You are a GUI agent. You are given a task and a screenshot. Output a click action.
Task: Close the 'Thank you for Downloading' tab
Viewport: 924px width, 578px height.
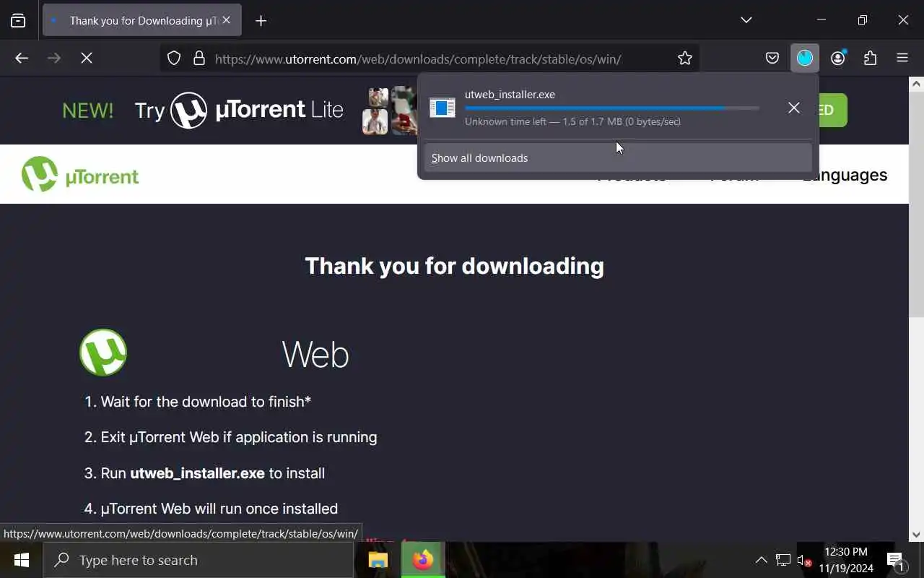pos(226,20)
